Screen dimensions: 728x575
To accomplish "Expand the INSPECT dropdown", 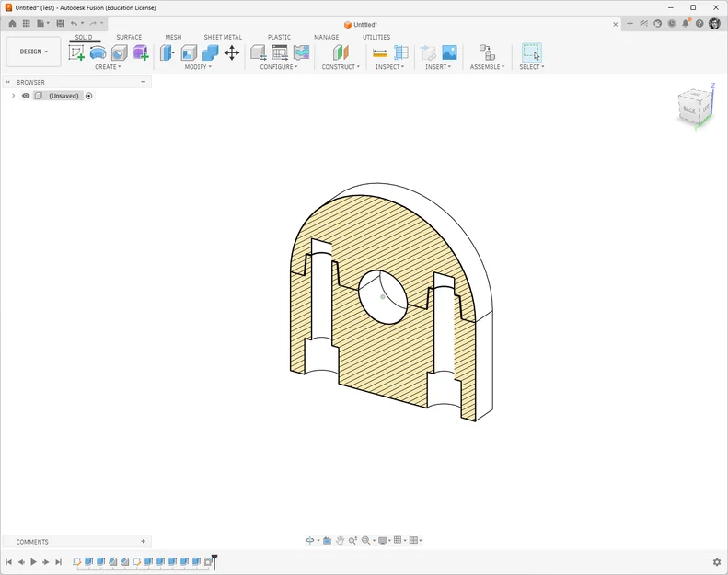I will [x=389, y=67].
